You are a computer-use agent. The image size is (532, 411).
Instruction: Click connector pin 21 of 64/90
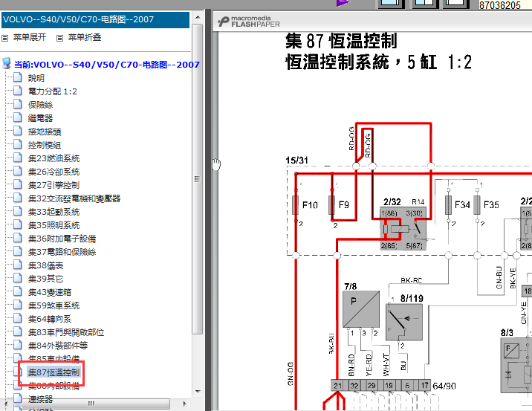(337, 386)
